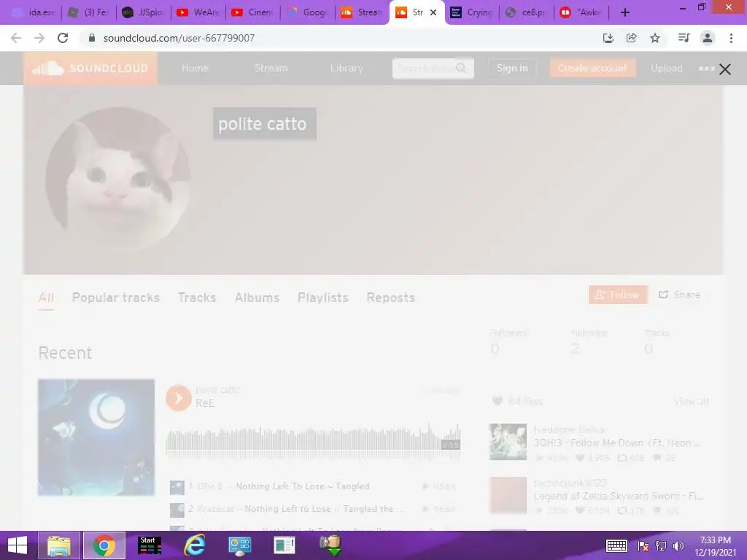Image resolution: width=747 pixels, height=560 pixels.
Task: Click the Share button
Action: [x=679, y=295]
